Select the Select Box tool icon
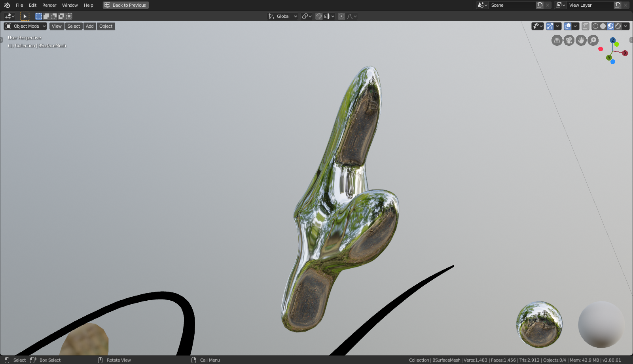The height and width of the screenshot is (364, 633). click(25, 16)
